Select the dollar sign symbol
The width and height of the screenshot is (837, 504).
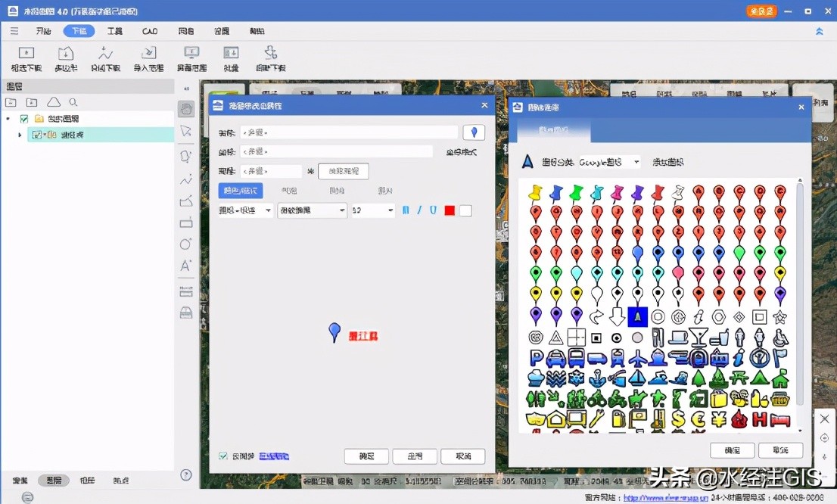click(678, 419)
